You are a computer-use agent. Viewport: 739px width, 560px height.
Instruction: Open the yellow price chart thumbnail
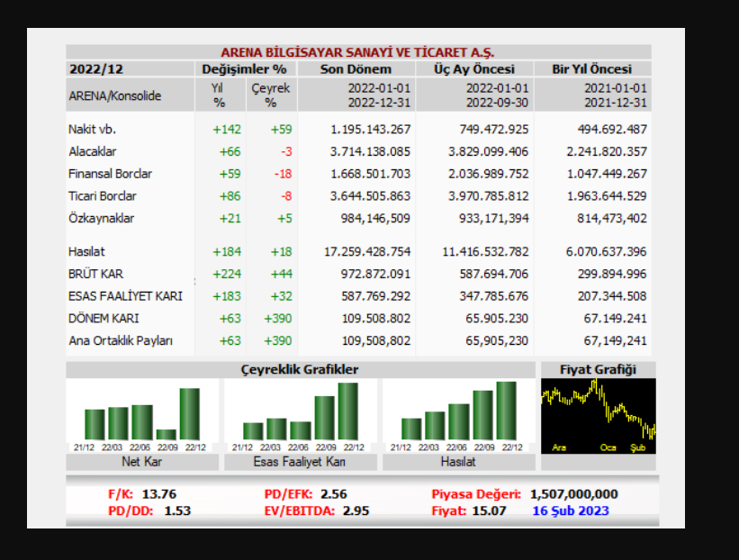click(x=599, y=416)
